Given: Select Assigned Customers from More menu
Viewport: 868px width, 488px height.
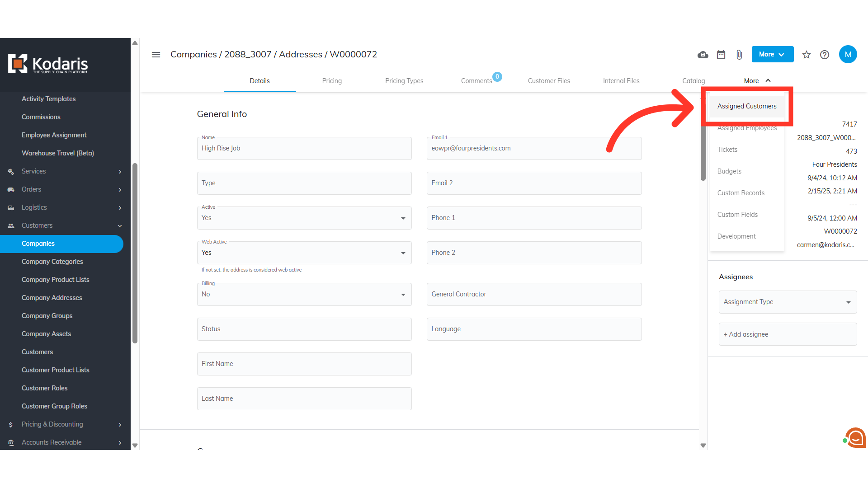Looking at the screenshot, I should [747, 106].
